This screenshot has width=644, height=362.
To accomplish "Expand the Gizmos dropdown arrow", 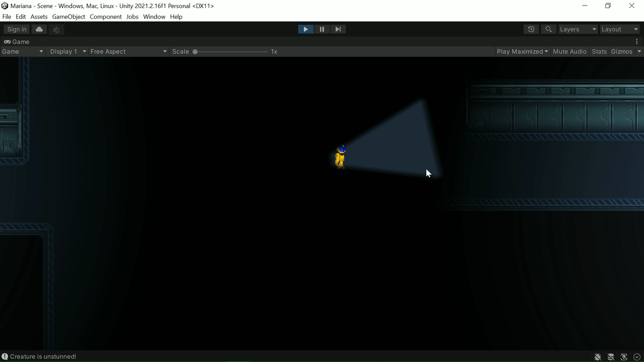I will [639, 51].
